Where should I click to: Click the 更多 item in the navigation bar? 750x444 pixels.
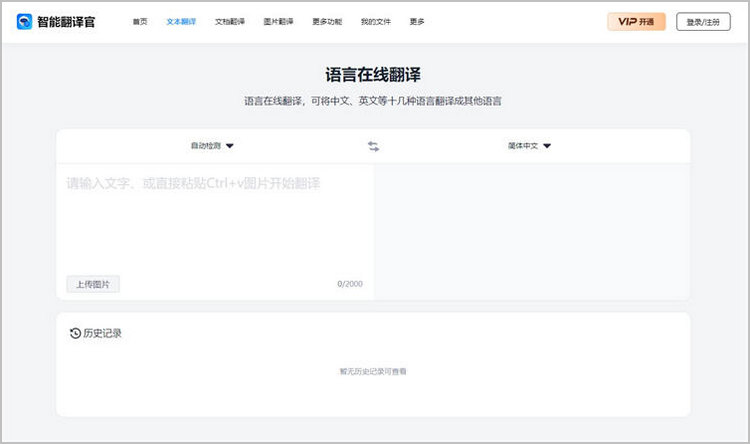click(x=417, y=21)
